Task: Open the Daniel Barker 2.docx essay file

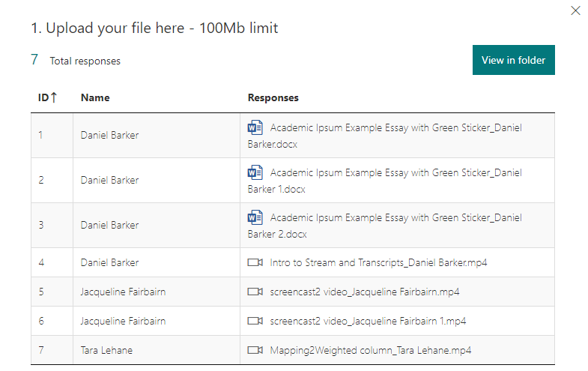Action: tap(385, 226)
